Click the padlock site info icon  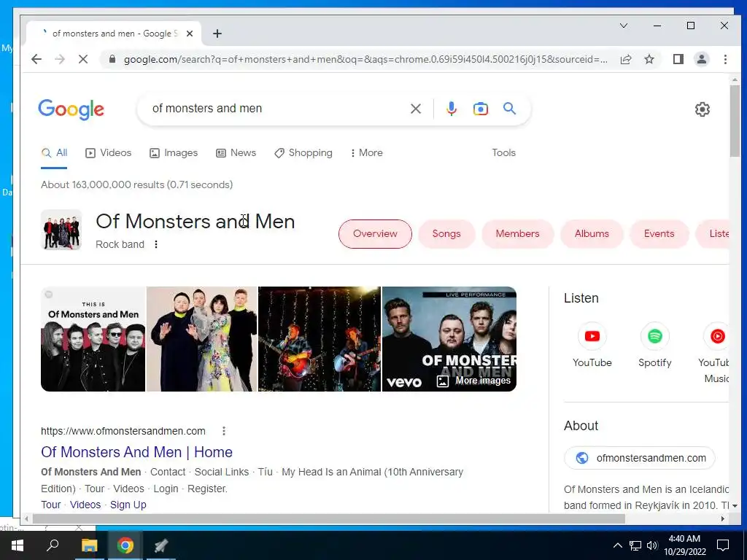tap(112, 59)
